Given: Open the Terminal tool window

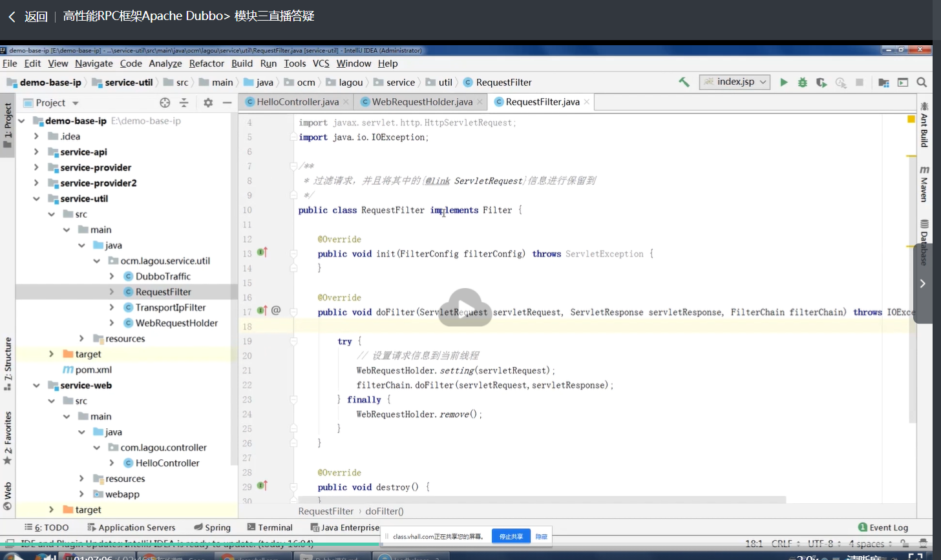Looking at the screenshot, I should click(270, 528).
